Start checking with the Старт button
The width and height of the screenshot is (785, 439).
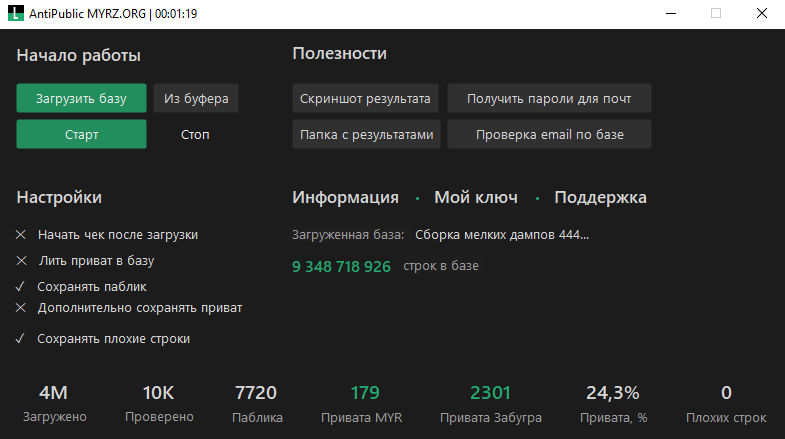pos(82,134)
